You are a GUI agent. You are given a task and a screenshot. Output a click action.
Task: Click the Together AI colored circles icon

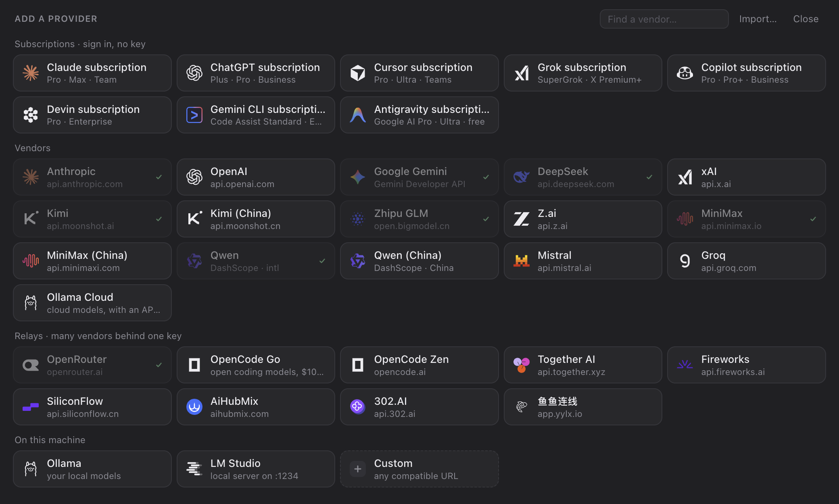522,365
